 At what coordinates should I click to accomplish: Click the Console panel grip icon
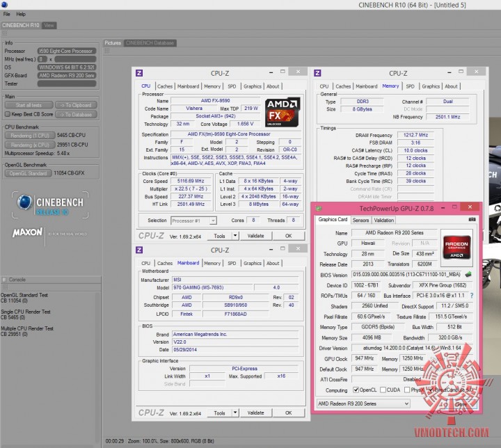(x=4, y=287)
